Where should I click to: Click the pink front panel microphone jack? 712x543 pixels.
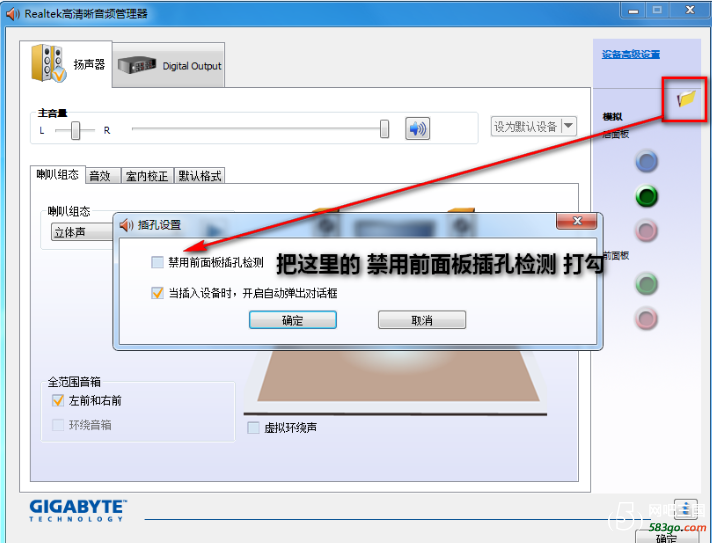(x=646, y=318)
